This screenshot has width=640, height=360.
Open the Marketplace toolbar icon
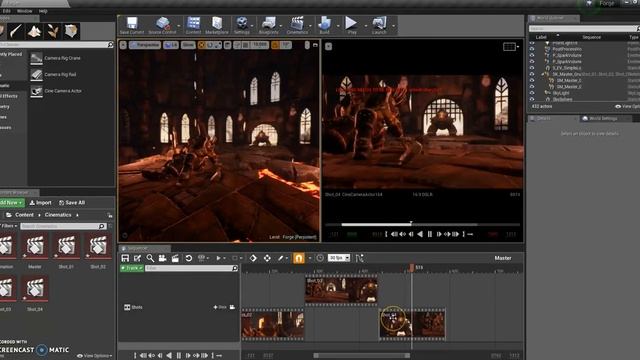click(x=217, y=25)
